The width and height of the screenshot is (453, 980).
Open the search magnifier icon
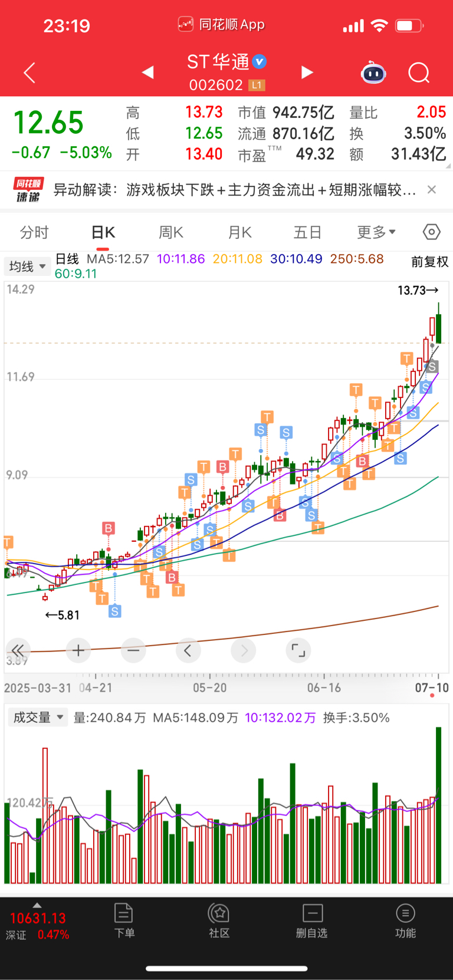(419, 73)
